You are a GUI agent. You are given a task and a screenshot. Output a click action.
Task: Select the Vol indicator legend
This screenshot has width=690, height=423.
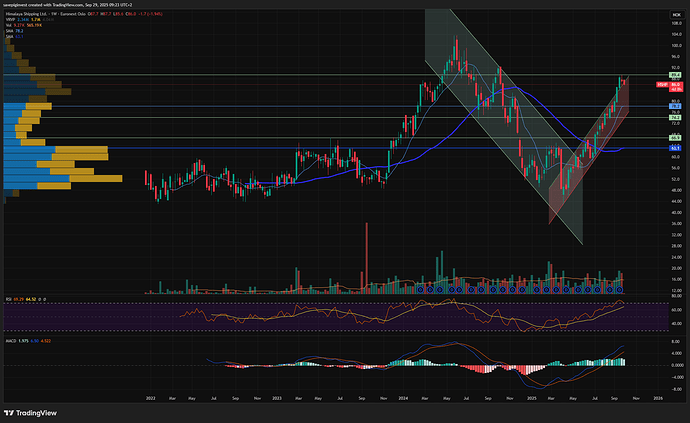[10, 24]
